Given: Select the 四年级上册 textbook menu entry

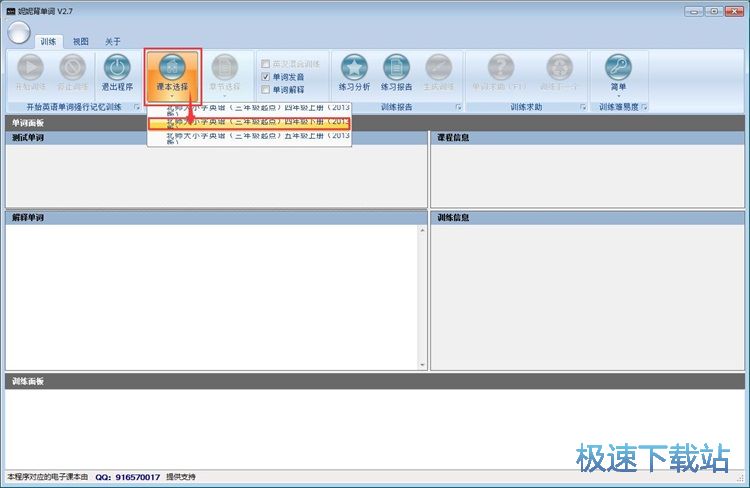Looking at the screenshot, I should coord(249,110).
